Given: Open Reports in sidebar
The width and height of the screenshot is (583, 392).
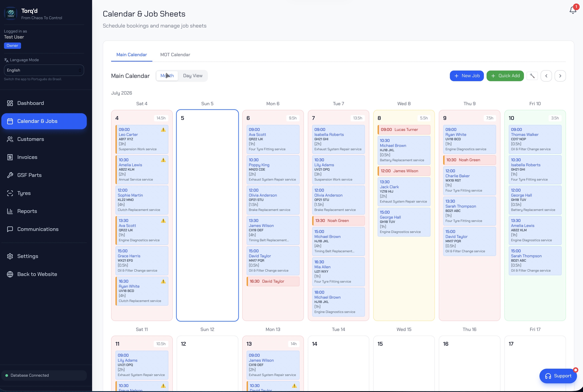Looking at the screenshot, I should 44,211.
